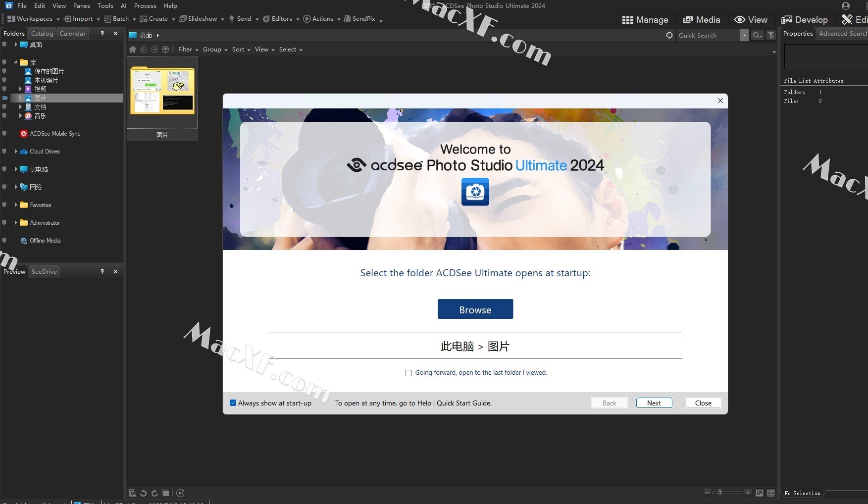Click the Refresh icon next to Quick Search
This screenshot has width=868, height=504.
[669, 35]
